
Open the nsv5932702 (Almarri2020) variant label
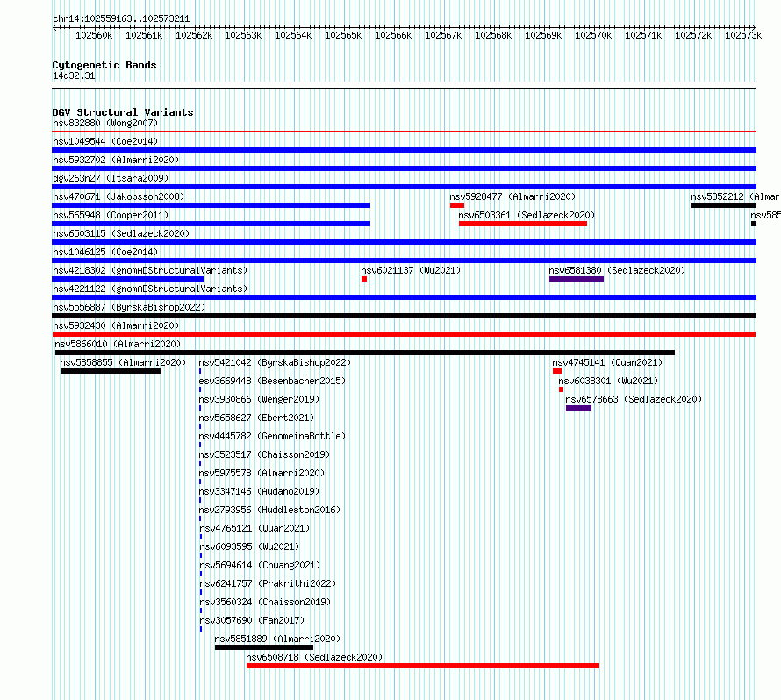(116, 160)
